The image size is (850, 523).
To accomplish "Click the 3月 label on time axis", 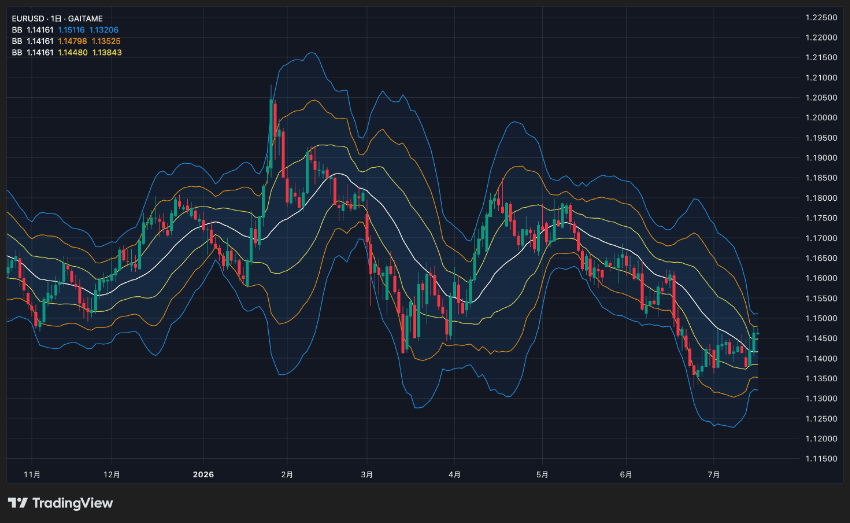I will click(x=367, y=474).
